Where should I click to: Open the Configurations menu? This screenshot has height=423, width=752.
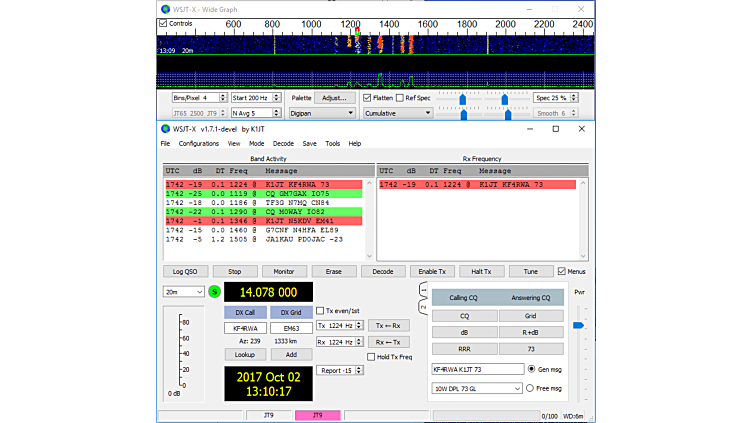coord(199,143)
